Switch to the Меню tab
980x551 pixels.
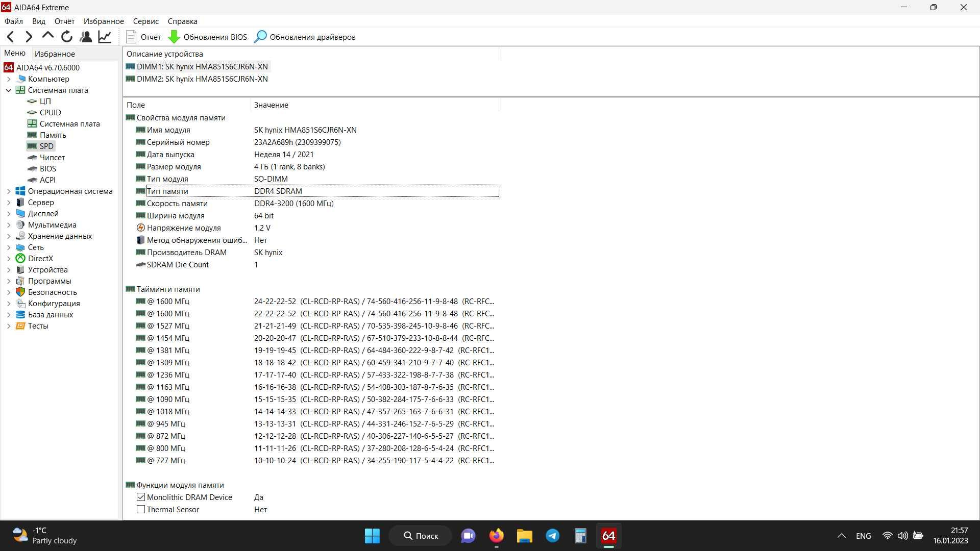(15, 53)
